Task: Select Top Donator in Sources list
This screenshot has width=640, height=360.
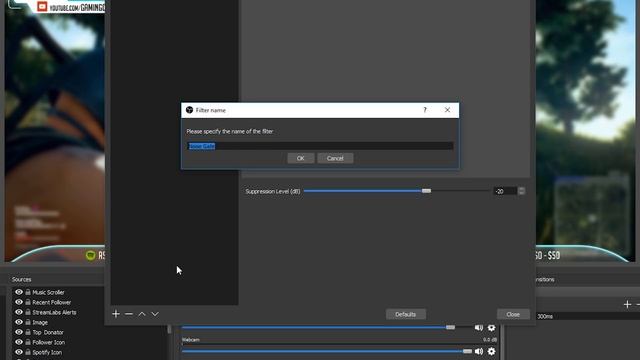Action: pos(48,332)
